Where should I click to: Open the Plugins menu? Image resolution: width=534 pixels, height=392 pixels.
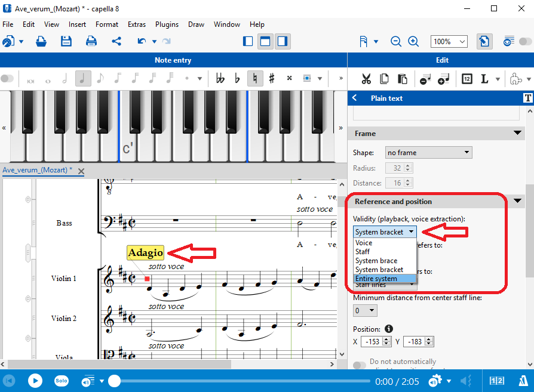167,24
